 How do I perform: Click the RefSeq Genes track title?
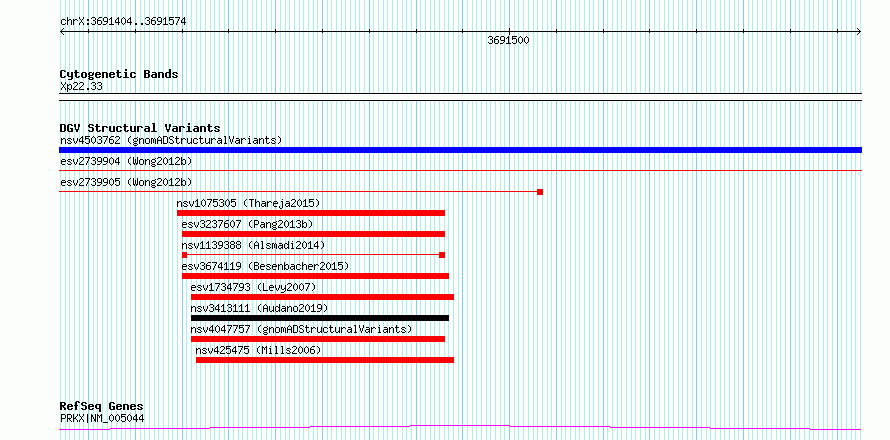click(x=102, y=407)
